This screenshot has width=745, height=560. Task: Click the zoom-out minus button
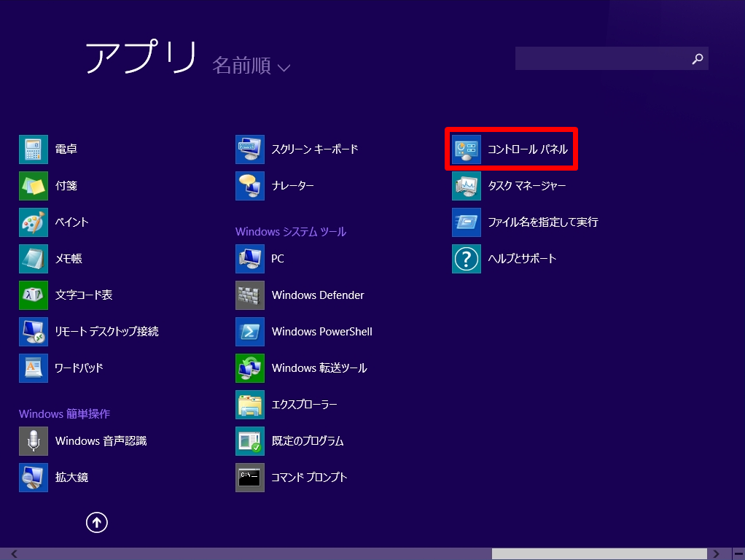(x=738, y=554)
